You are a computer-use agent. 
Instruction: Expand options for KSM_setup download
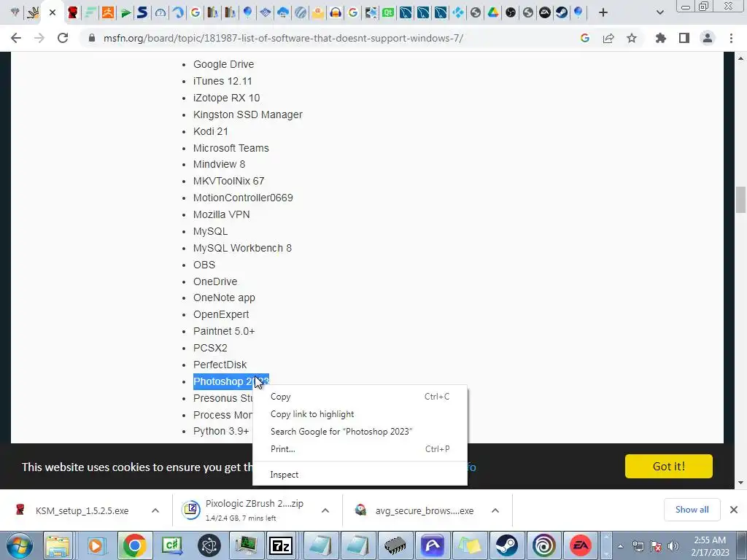155,510
